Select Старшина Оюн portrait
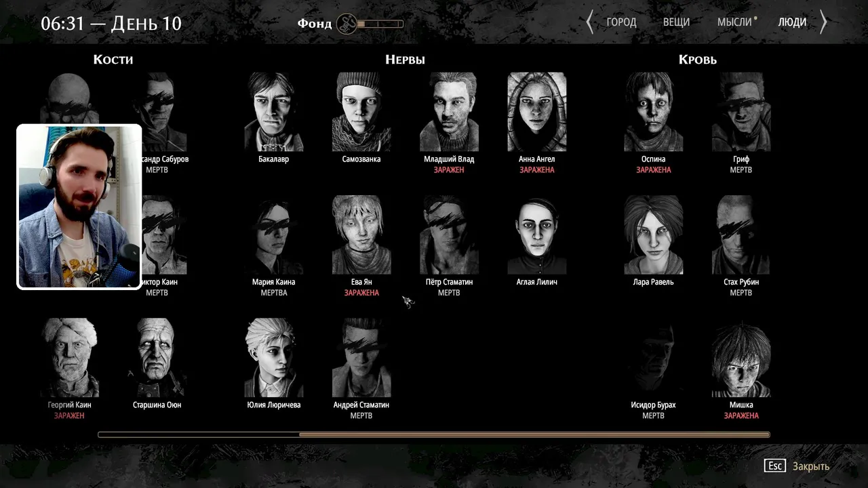The height and width of the screenshot is (488, 868). click(157, 357)
